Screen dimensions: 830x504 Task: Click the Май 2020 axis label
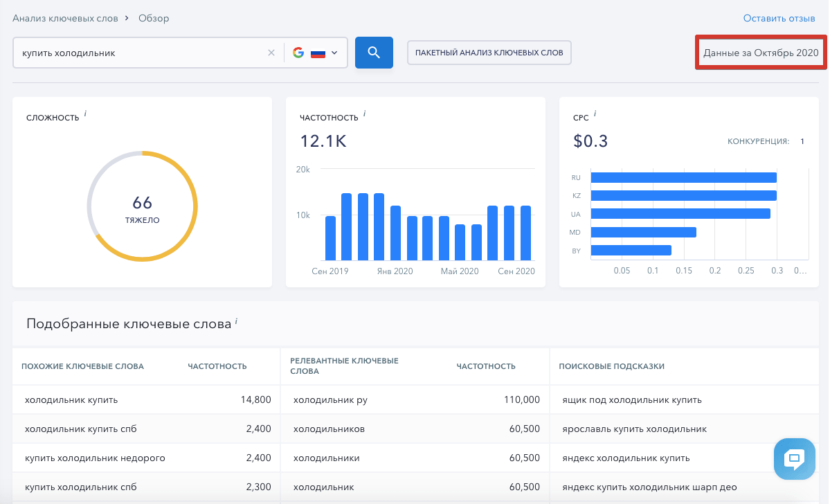[460, 271]
